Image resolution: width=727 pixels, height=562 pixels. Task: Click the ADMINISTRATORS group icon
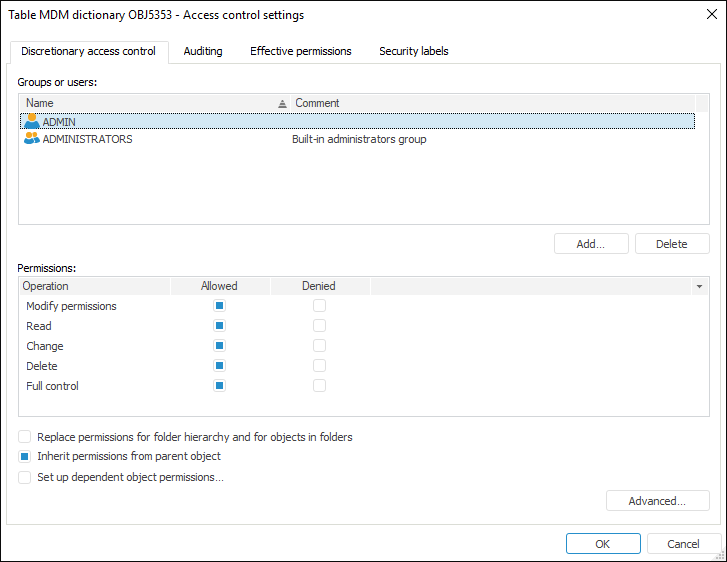[32, 140]
